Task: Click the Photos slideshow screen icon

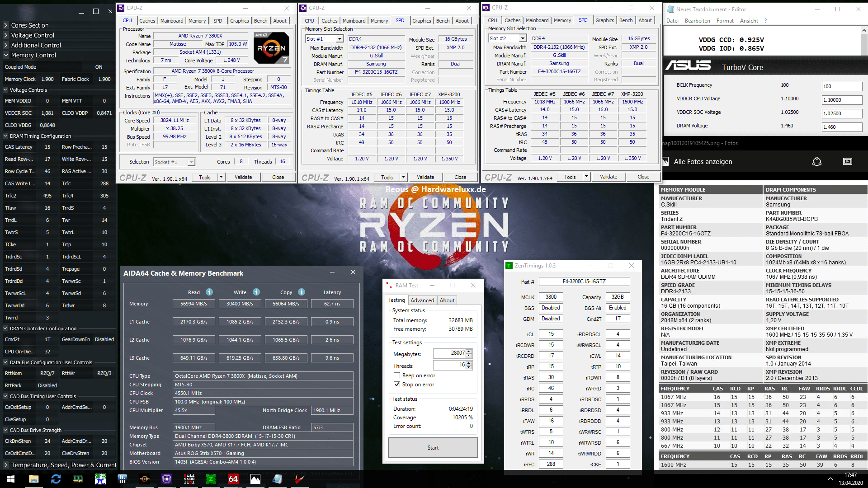Action: click(x=848, y=161)
